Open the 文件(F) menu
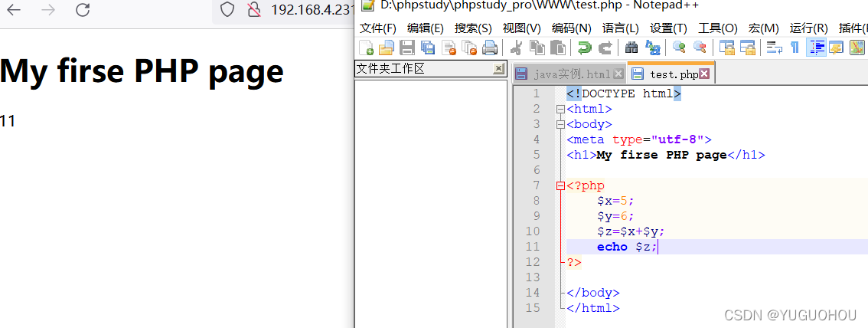Viewport: 868px width, 328px height. (x=378, y=28)
